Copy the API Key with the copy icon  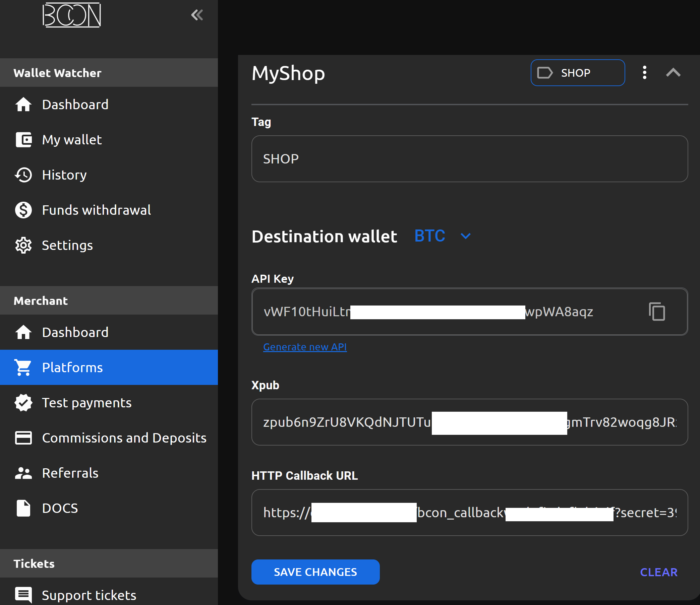point(656,311)
